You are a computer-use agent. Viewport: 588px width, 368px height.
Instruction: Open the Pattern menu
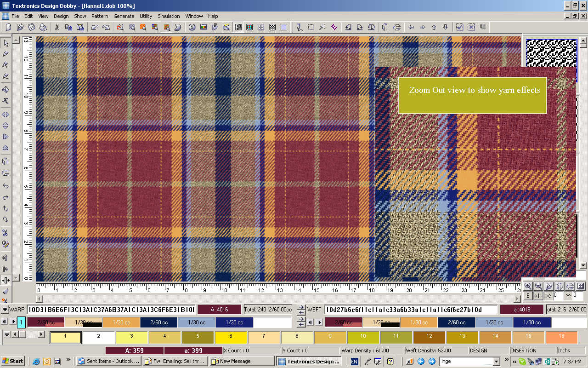tap(100, 16)
